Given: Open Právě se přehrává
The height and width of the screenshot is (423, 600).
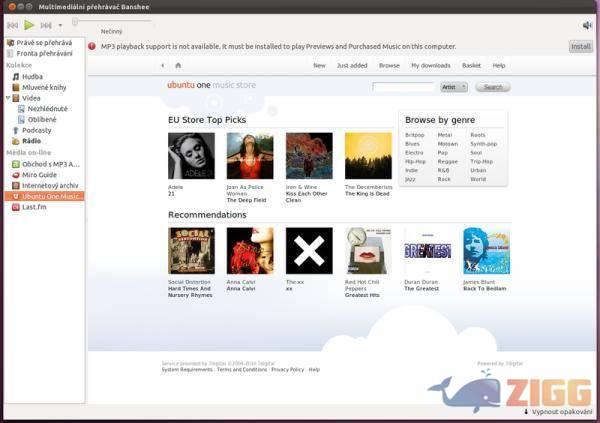Looking at the screenshot, I should tap(44, 42).
